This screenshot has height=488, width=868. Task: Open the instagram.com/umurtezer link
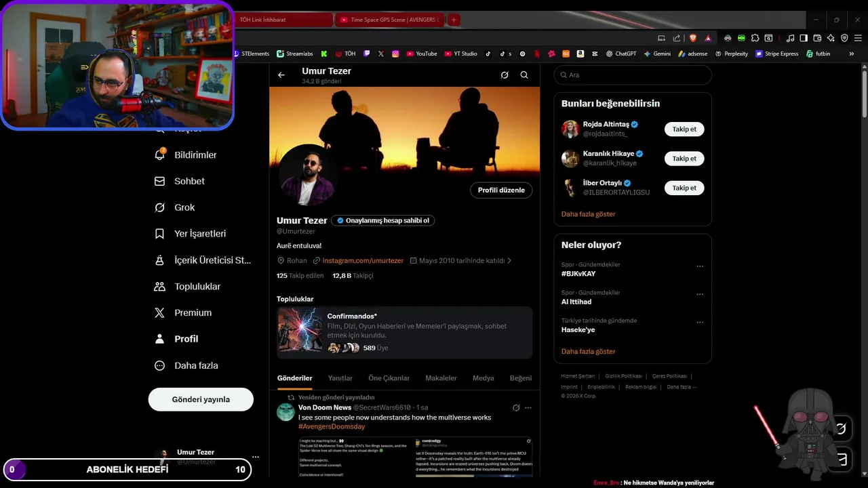pyautogui.click(x=363, y=260)
